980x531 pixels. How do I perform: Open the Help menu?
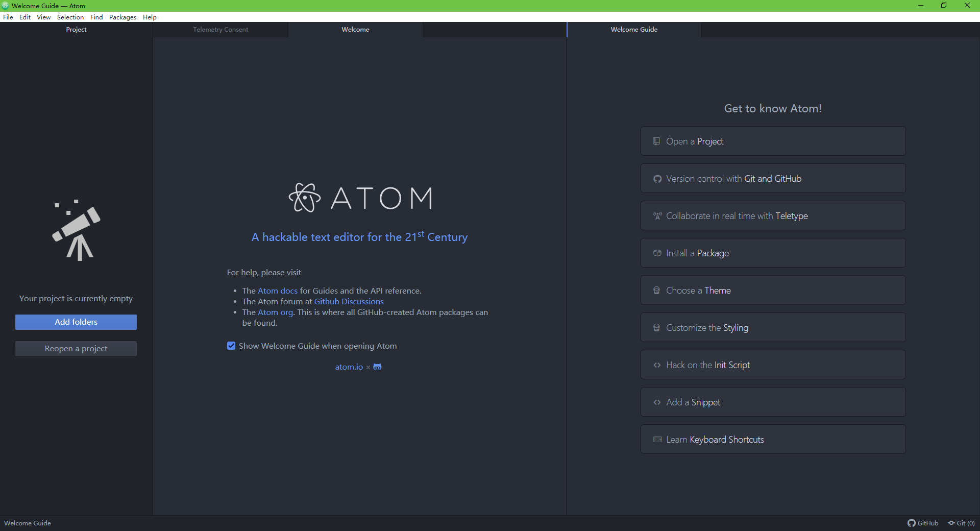click(150, 17)
